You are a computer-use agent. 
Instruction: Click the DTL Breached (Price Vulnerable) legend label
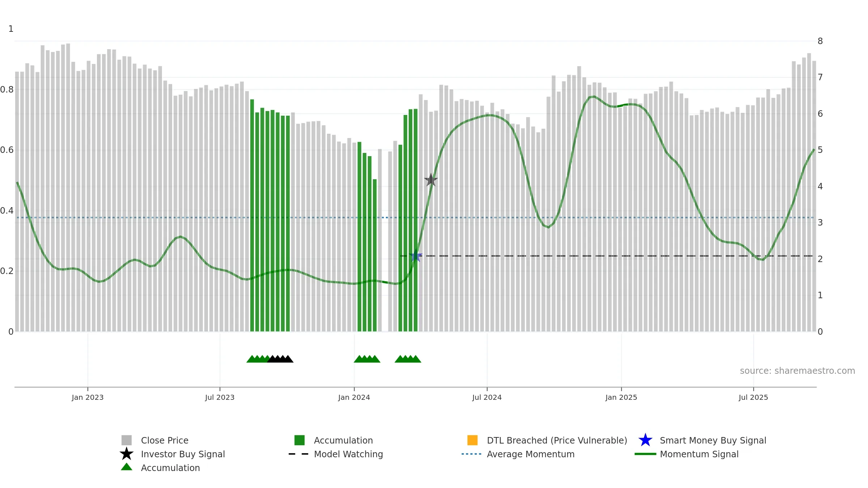pyautogui.click(x=557, y=440)
